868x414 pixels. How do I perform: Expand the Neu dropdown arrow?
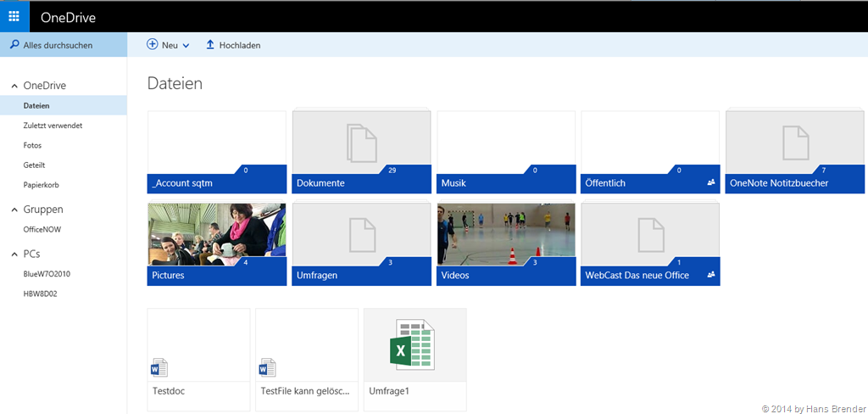coord(186,46)
